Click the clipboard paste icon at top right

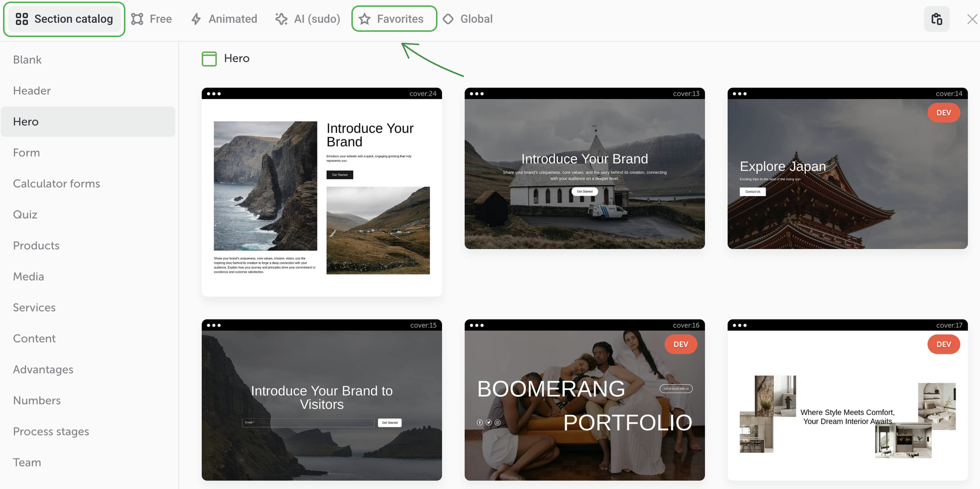coord(937,19)
